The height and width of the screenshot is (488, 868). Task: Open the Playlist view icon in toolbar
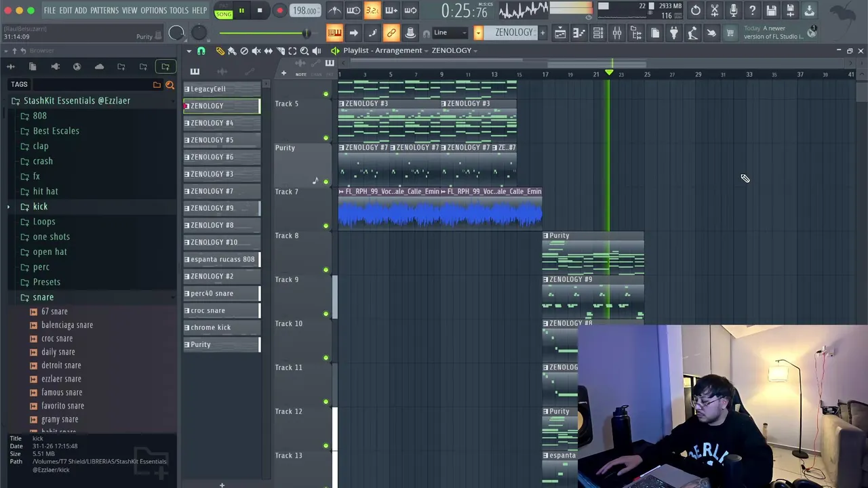560,33
